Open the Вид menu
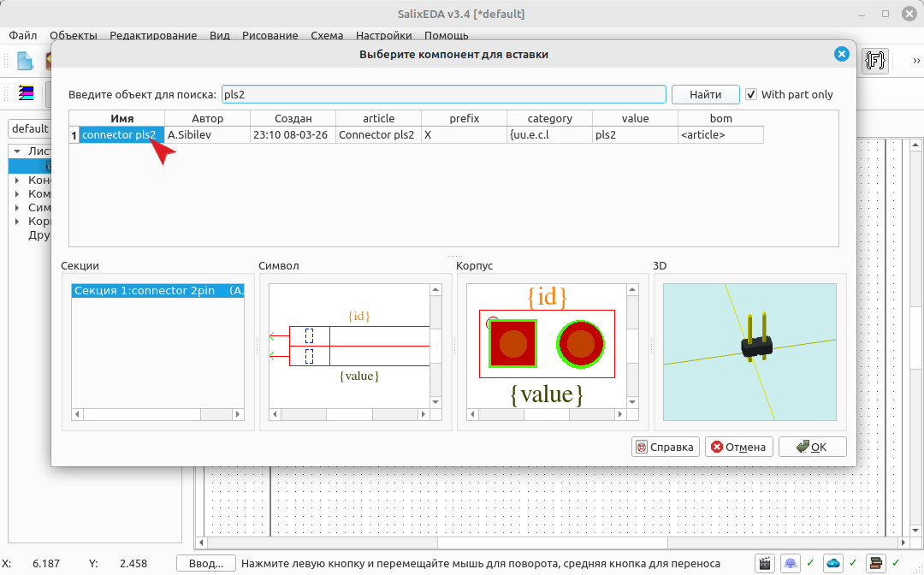This screenshot has height=575, width=924. click(220, 35)
